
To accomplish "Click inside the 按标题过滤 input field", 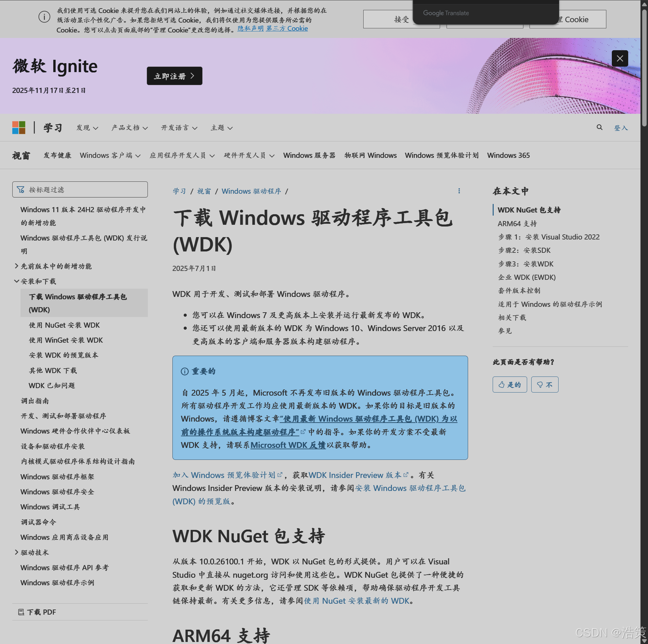I will [x=80, y=190].
